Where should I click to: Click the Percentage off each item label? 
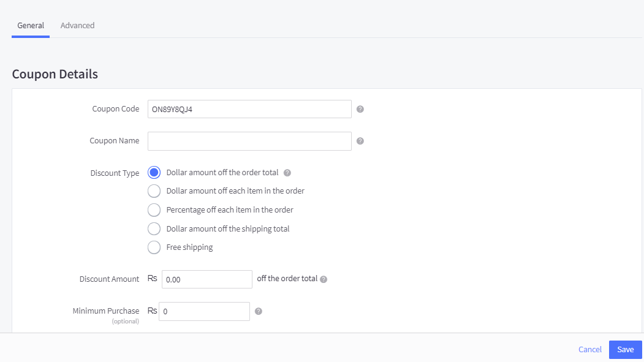[x=230, y=210]
